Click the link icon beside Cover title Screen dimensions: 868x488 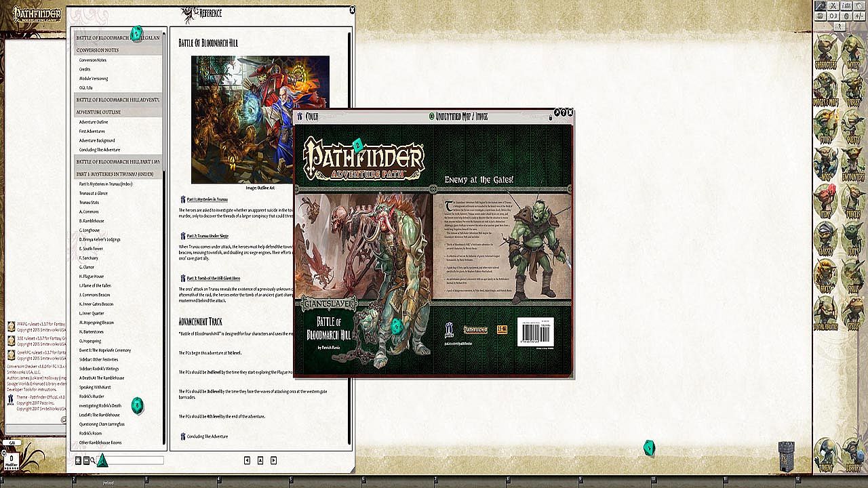(x=300, y=117)
